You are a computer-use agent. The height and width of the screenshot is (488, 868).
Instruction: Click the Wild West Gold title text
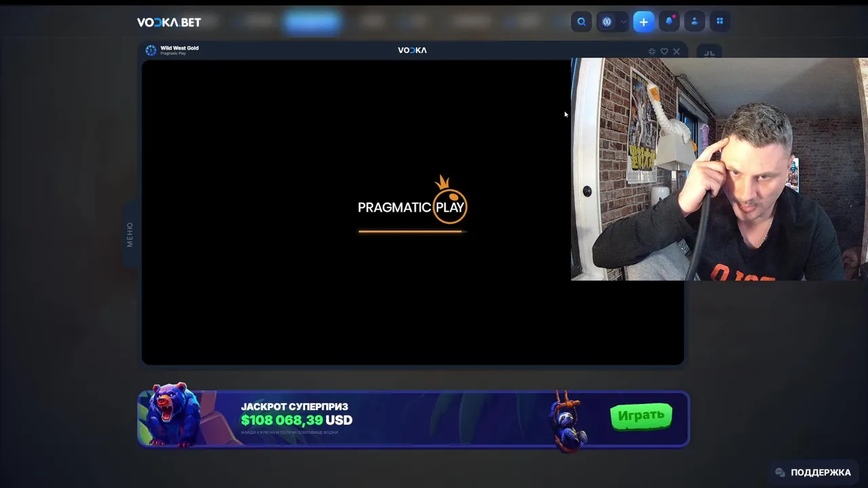tap(179, 48)
